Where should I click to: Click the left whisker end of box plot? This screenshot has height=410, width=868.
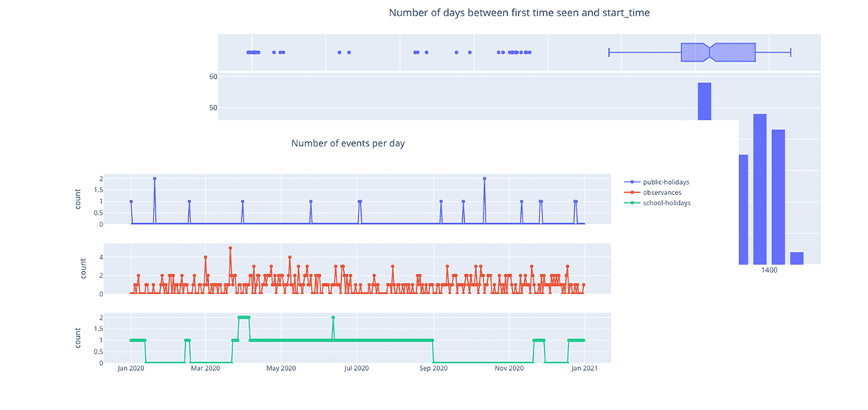click(609, 52)
